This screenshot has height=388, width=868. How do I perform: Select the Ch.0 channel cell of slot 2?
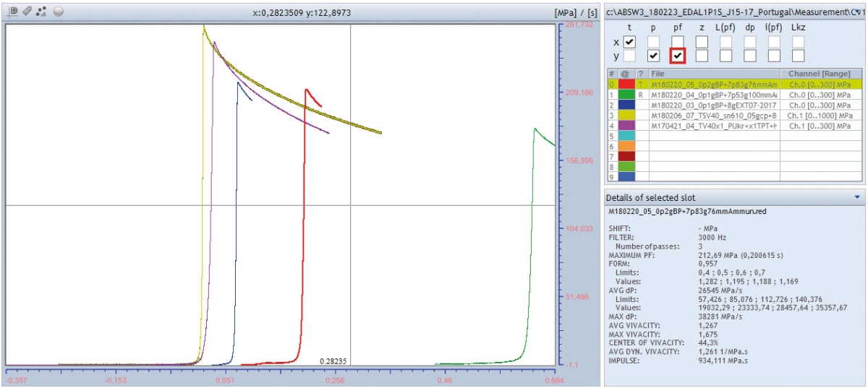[x=820, y=105]
